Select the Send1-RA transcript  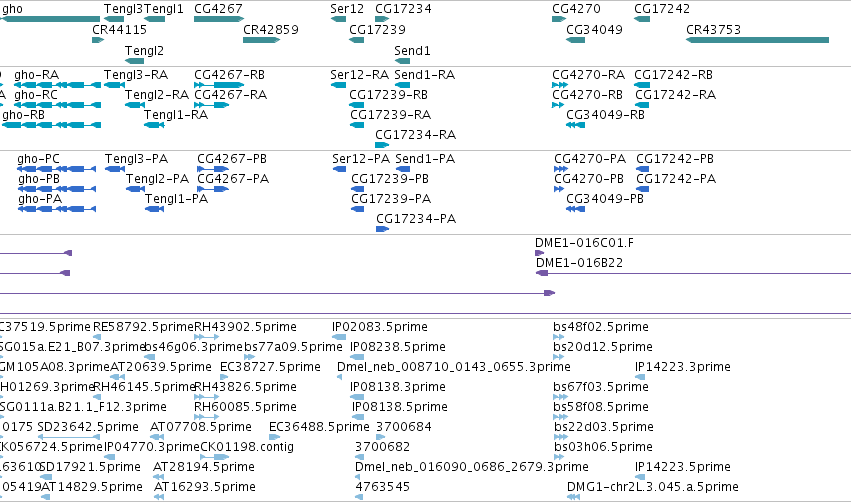402,85
